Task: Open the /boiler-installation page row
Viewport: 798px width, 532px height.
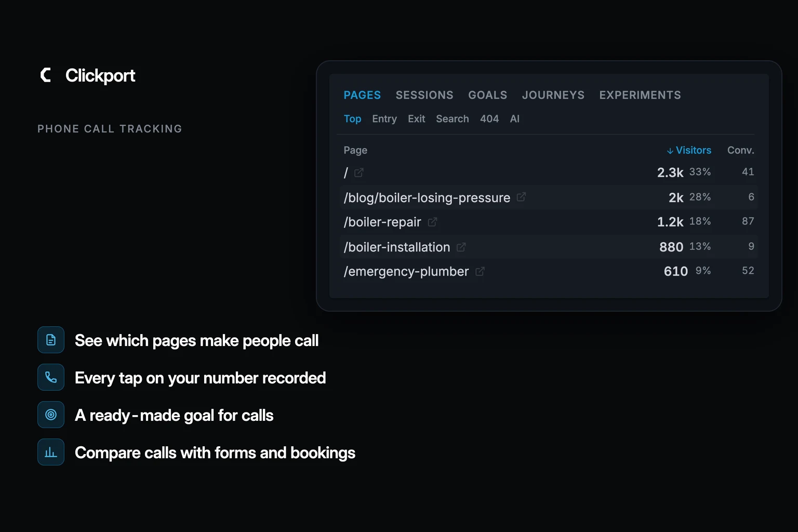Action: point(549,247)
